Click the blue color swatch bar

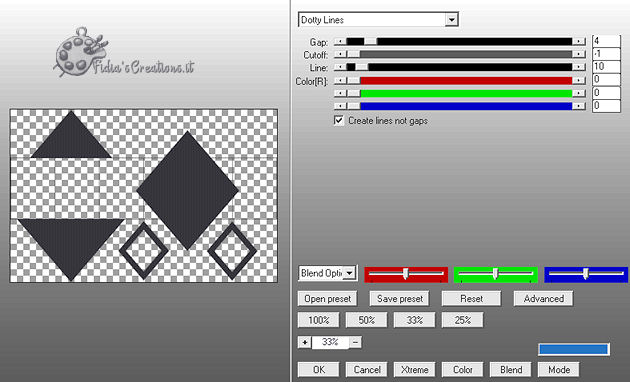573,349
